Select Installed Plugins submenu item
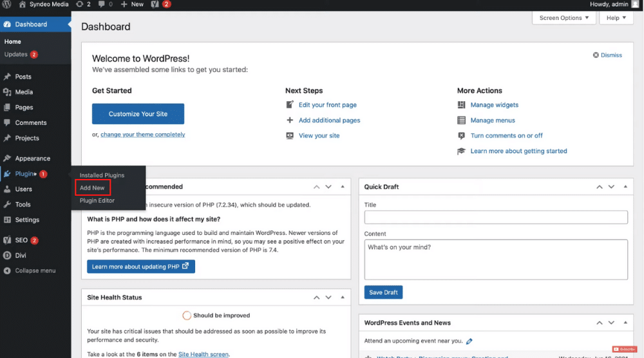 (x=102, y=175)
